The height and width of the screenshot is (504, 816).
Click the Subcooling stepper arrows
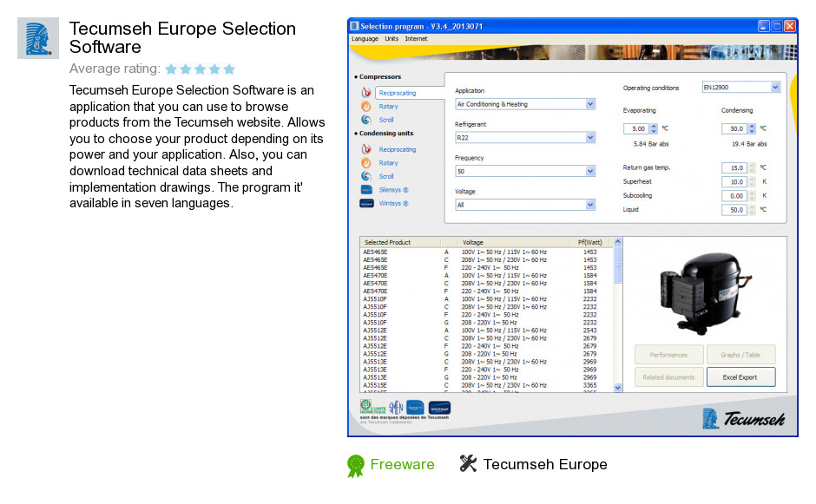coord(752,195)
